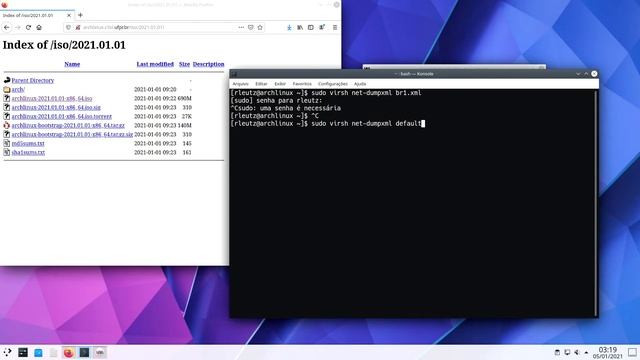This screenshot has width=640, height=360.
Task: Open the arch/ folder link
Action: (x=18, y=89)
